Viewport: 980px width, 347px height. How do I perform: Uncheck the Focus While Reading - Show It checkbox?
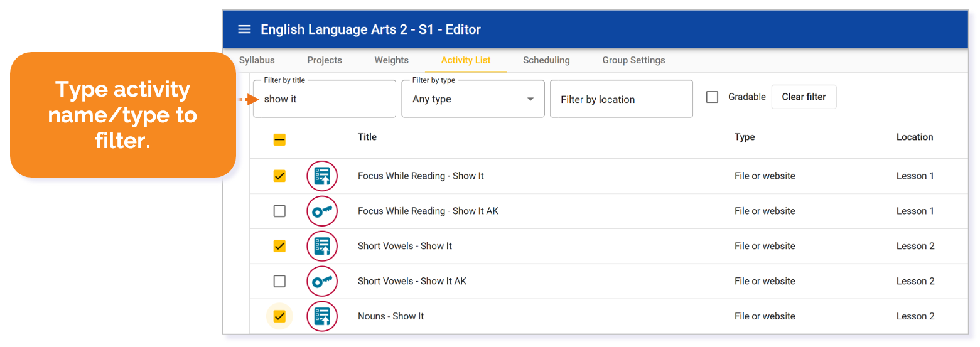click(x=280, y=176)
